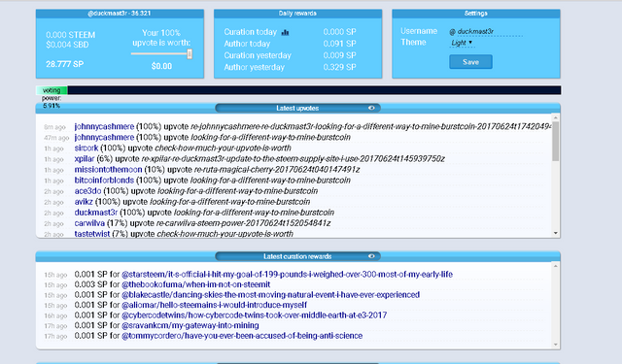Screen dimensions: 622x364
Task: Open @sravankcm my-gateway-into-mining link
Action: tap(190, 325)
